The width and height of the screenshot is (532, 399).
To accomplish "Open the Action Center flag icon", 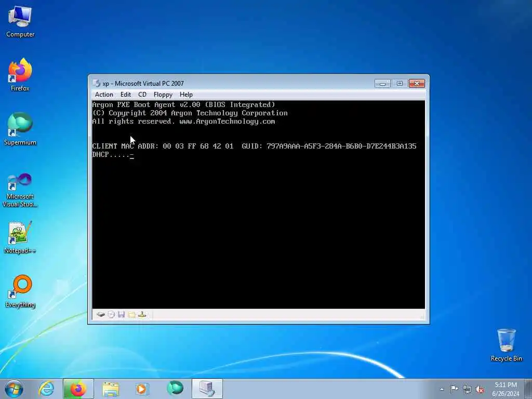I will point(454,389).
